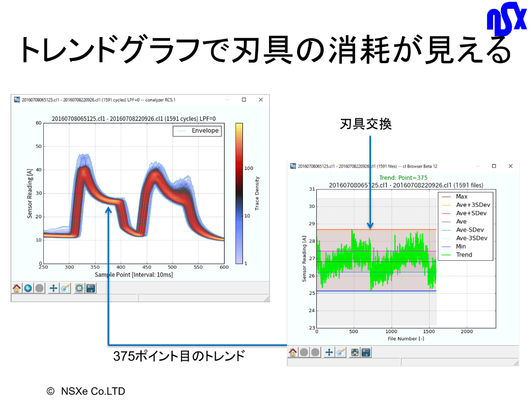
Task: Maximize the cl Browser Beta 12 window
Action: click(494, 166)
